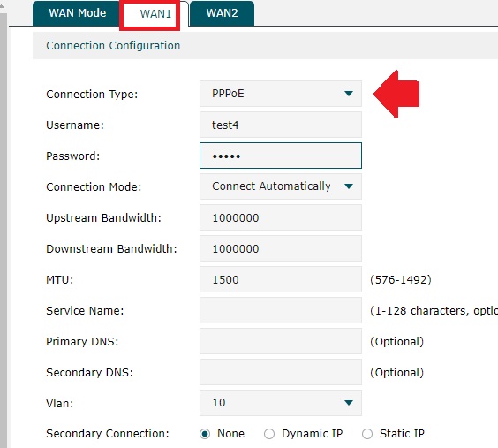The height and width of the screenshot is (448, 498).
Task: Switch to the WAN Mode tab
Action: [x=77, y=13]
